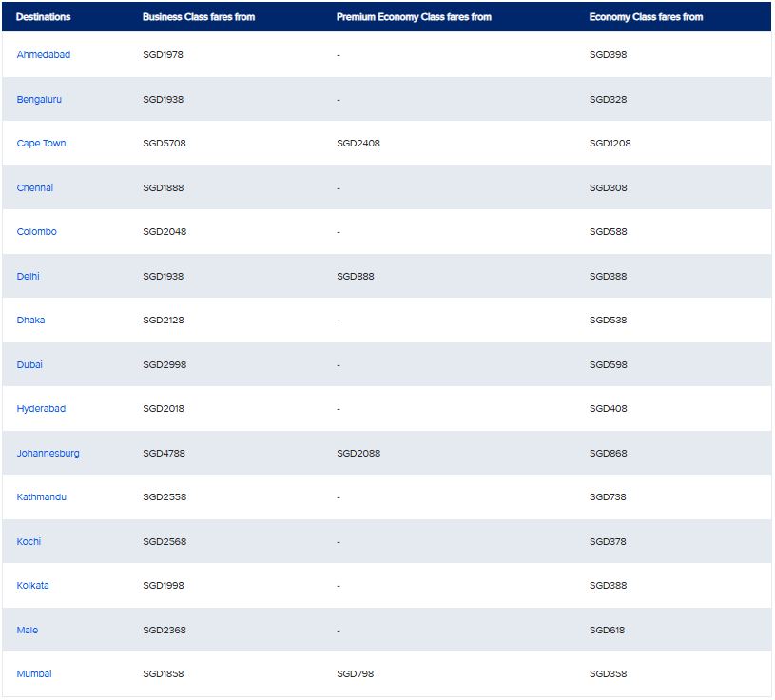This screenshot has height=700, width=775.
Task: Select Cape Town premium economy fare SGD2408
Action: click(x=358, y=144)
